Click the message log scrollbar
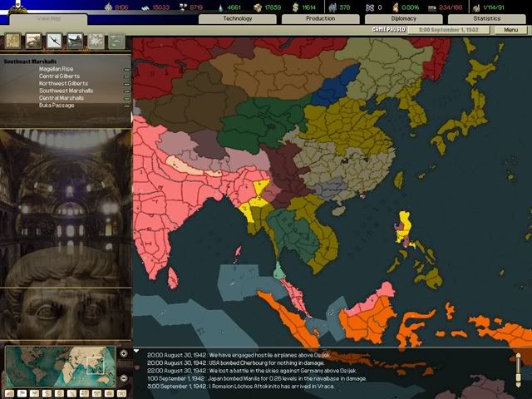The image size is (532, 399). (x=517, y=366)
